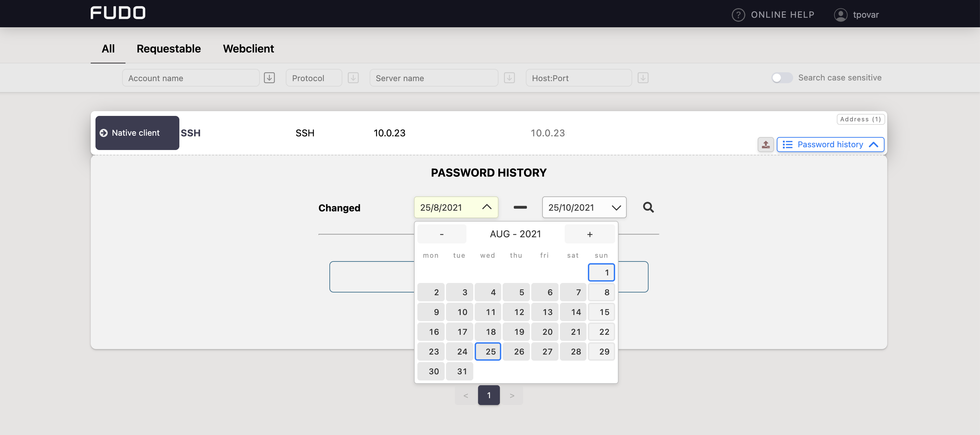
Task: Select August 15 in calendar
Action: point(602,312)
